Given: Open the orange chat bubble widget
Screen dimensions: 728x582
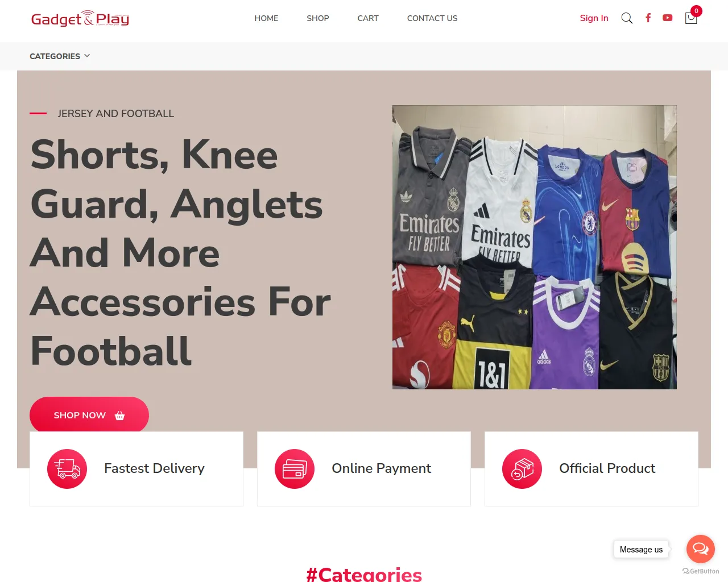Looking at the screenshot, I should coord(701,548).
